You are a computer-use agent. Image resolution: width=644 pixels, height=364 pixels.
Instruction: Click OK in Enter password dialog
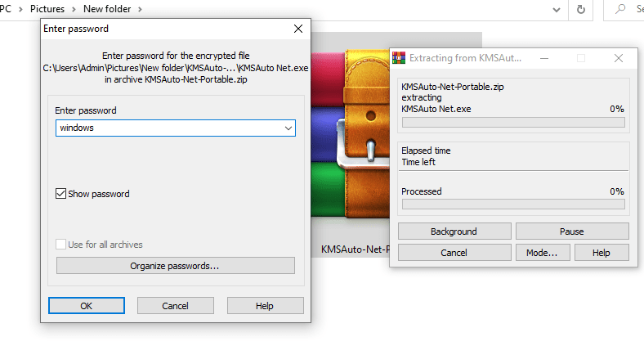(x=87, y=306)
